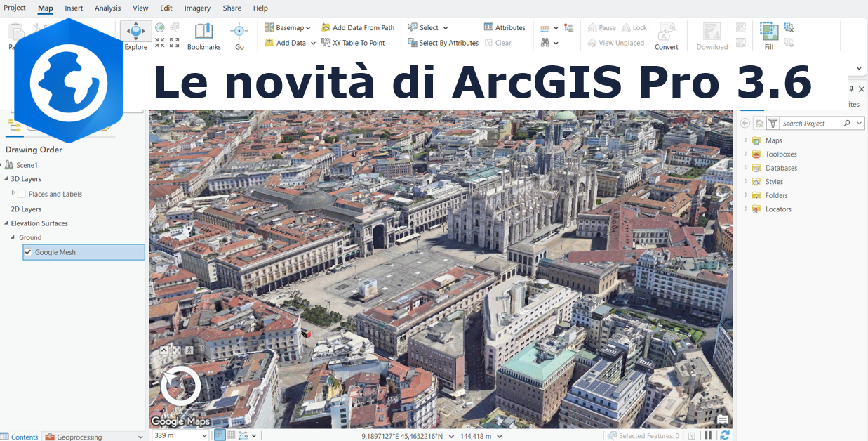Click the Refresh icon in status bar

coord(725,435)
